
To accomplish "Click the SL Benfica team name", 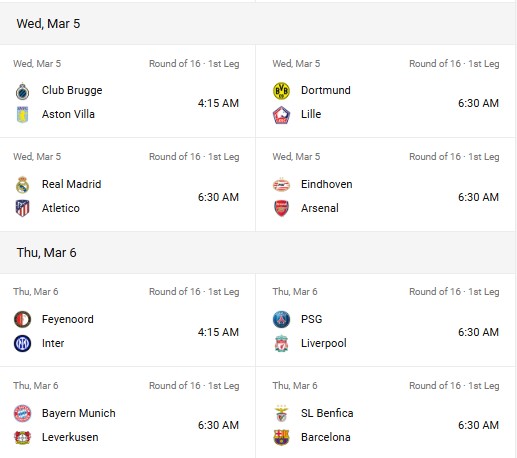I will tap(327, 413).
